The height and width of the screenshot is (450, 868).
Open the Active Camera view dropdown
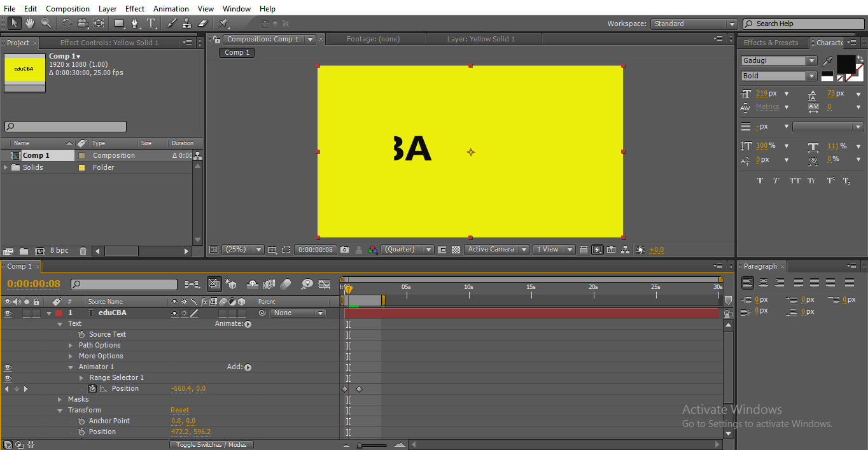click(x=496, y=250)
